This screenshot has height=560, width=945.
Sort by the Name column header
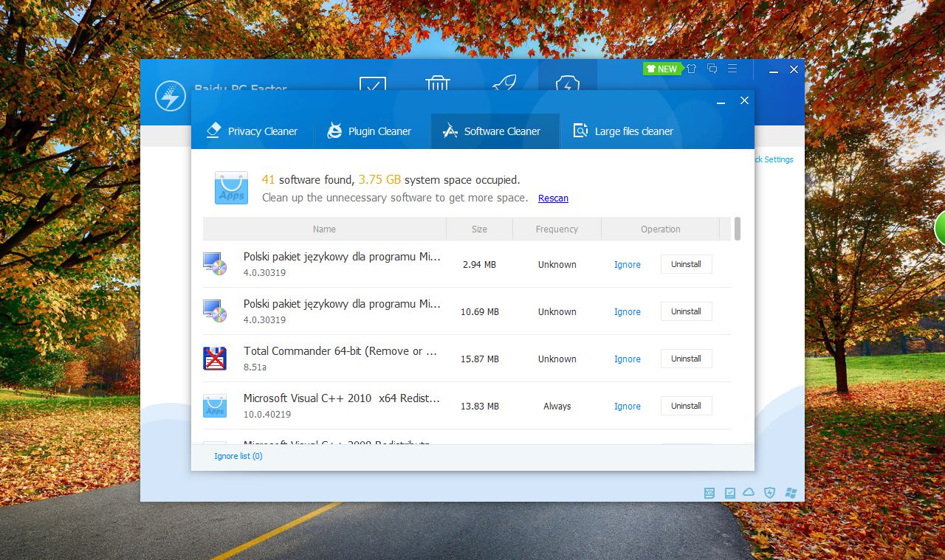[324, 229]
